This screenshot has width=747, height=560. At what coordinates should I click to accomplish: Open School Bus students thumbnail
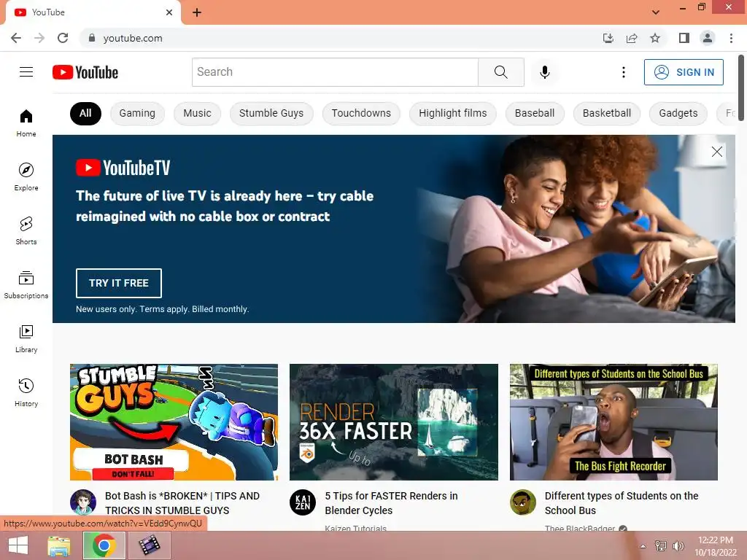click(614, 422)
